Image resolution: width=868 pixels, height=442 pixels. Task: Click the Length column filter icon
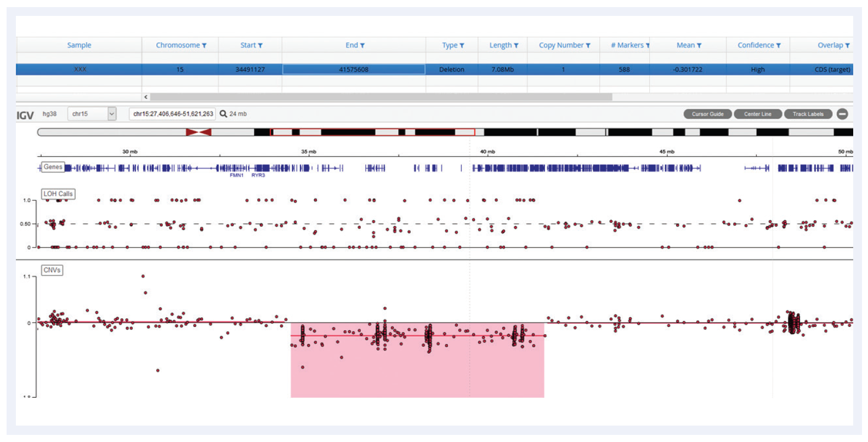click(516, 45)
